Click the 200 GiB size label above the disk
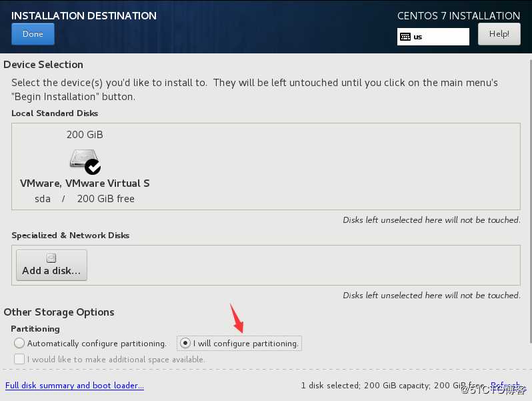The image size is (532, 401). point(85,135)
